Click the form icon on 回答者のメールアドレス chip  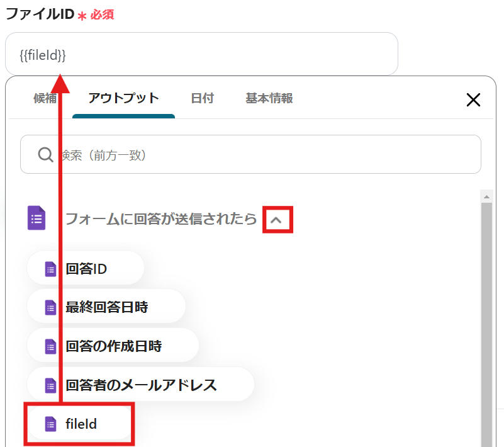50,385
